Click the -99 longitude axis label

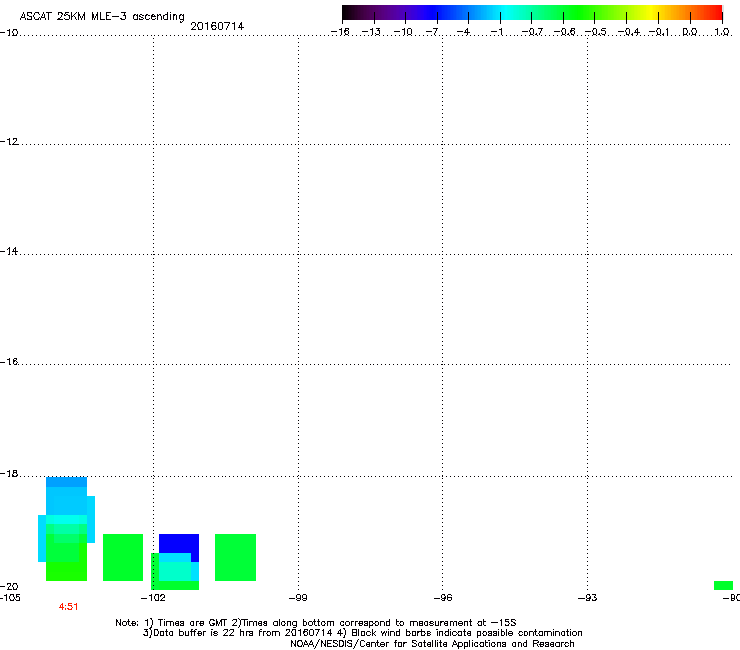click(x=298, y=598)
